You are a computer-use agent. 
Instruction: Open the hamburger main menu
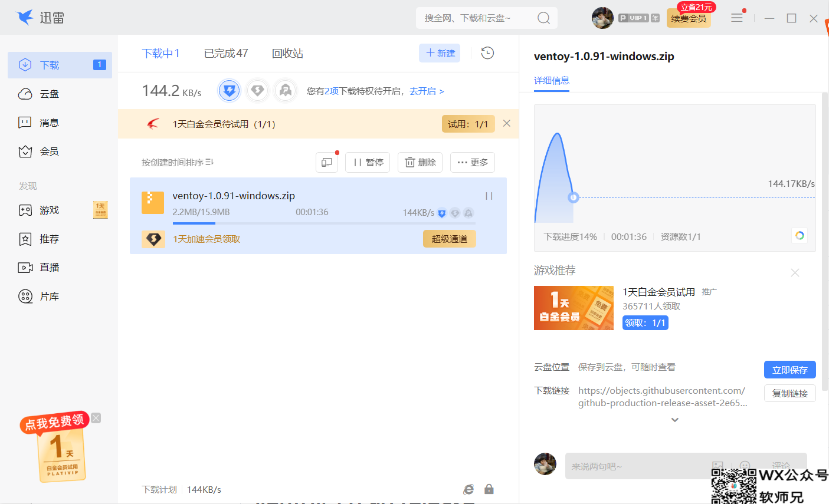point(737,18)
